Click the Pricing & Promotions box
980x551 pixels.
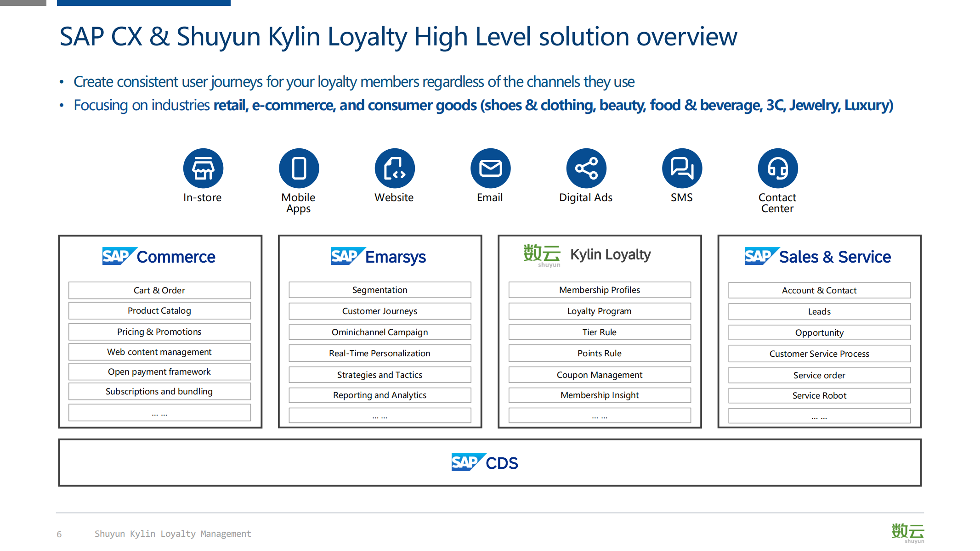point(159,332)
